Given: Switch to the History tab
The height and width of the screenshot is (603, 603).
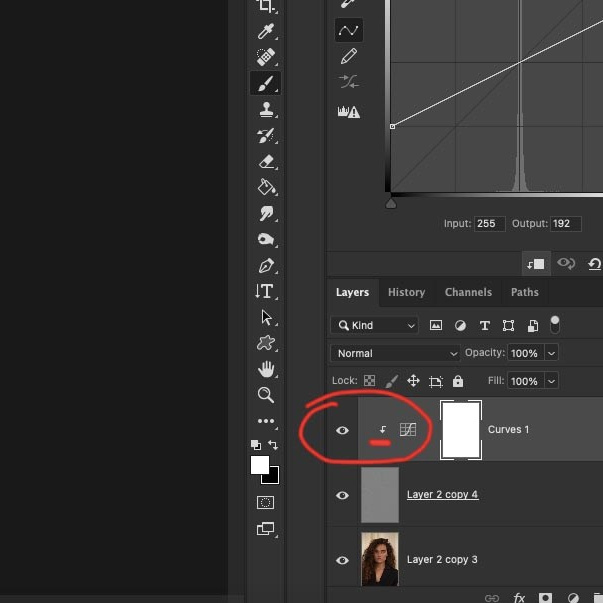Looking at the screenshot, I should click(x=406, y=292).
